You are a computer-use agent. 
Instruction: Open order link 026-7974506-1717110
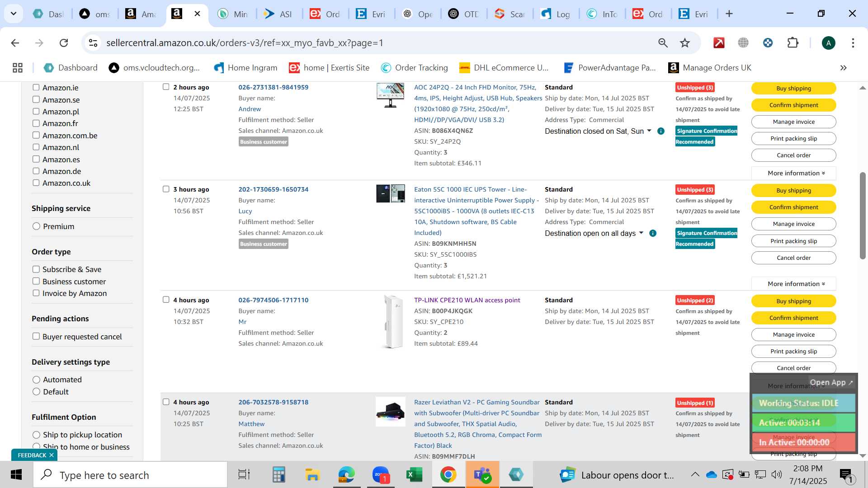click(274, 300)
